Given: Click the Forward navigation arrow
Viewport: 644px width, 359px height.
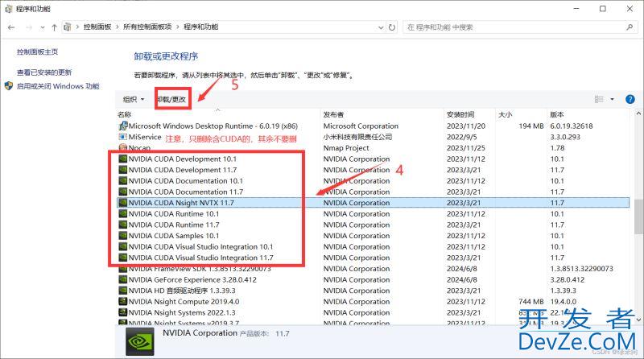Looking at the screenshot, I should click(x=29, y=27).
